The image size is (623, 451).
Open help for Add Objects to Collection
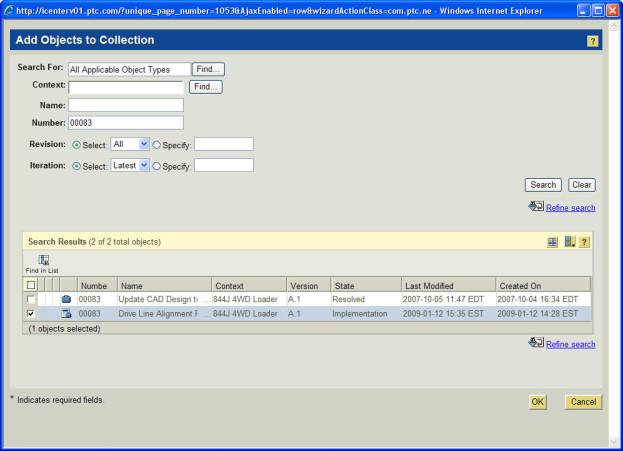pyautogui.click(x=592, y=41)
